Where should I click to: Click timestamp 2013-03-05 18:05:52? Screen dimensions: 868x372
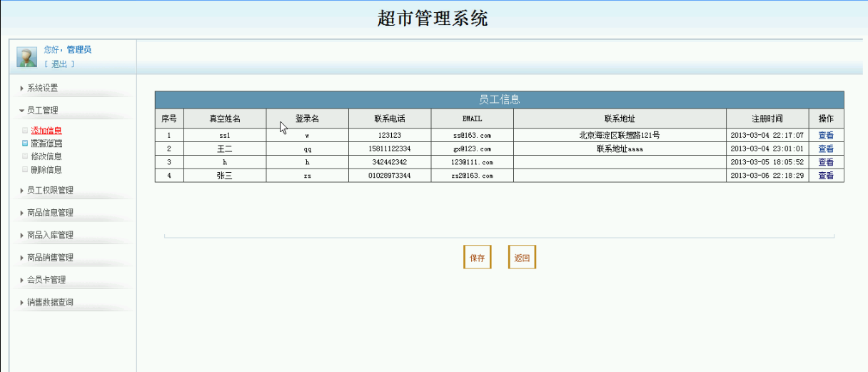(767, 162)
